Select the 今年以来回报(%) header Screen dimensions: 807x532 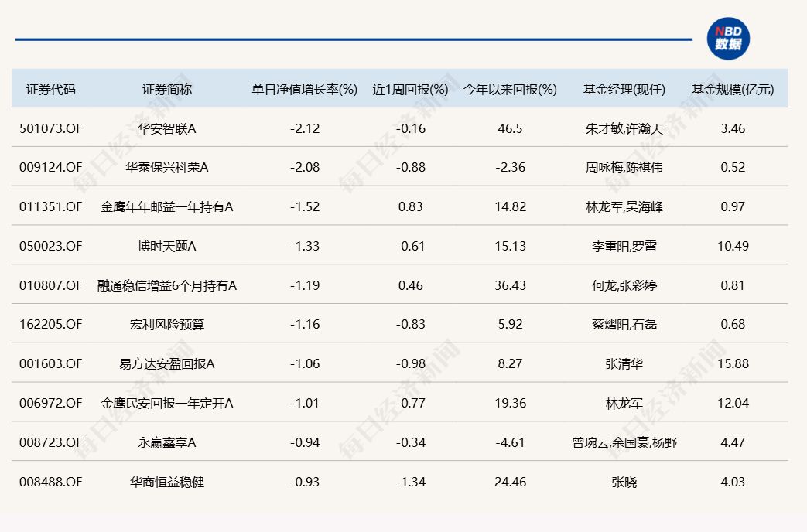[x=510, y=89]
